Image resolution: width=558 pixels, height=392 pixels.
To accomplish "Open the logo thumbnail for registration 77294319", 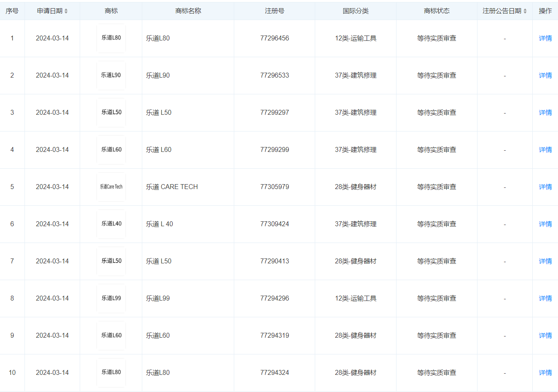I will click(x=111, y=336).
